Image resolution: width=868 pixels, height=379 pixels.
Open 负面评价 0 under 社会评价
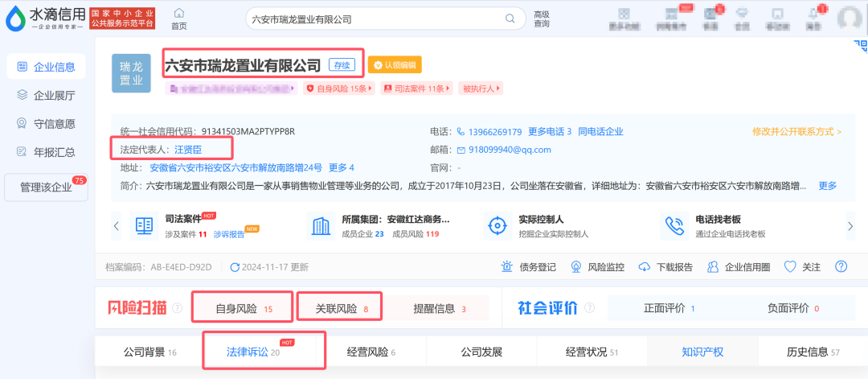[x=793, y=308]
